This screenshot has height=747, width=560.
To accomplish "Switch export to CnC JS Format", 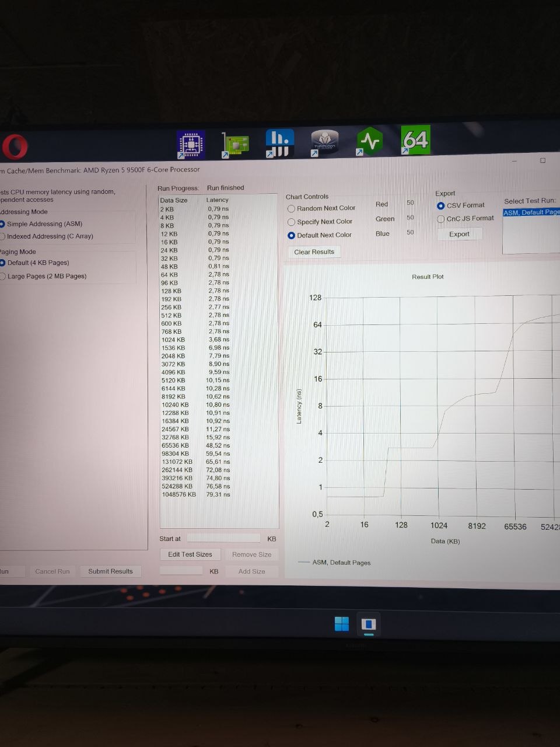I will [466, 218].
